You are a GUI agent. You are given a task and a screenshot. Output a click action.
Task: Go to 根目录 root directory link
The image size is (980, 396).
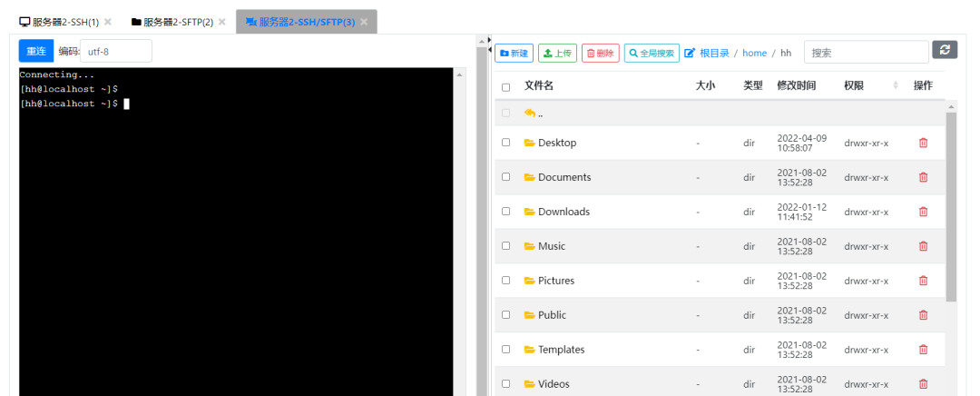[714, 54]
